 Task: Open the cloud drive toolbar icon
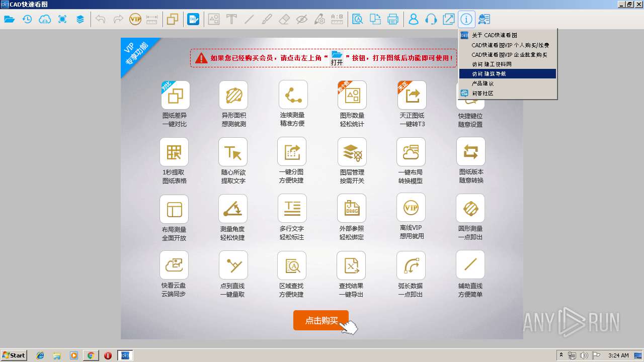point(45,20)
